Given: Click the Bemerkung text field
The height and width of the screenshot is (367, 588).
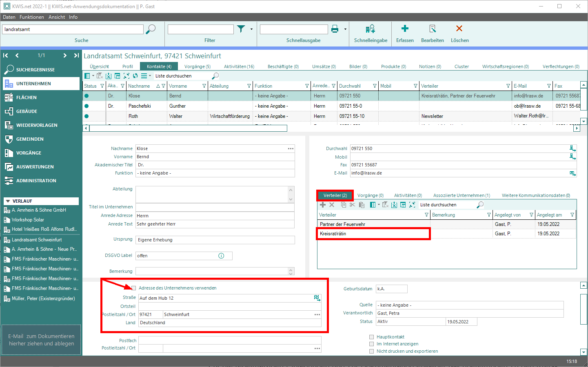Looking at the screenshot, I should (x=212, y=271).
